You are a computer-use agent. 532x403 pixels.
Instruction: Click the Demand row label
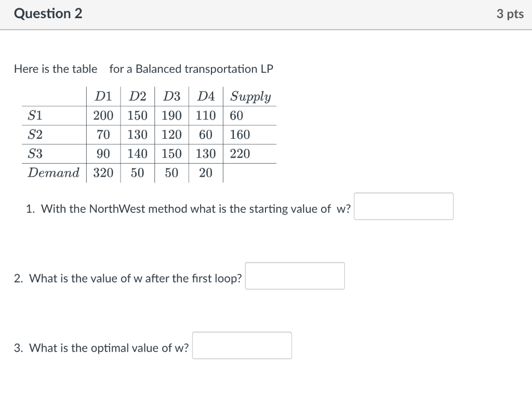[x=54, y=172]
